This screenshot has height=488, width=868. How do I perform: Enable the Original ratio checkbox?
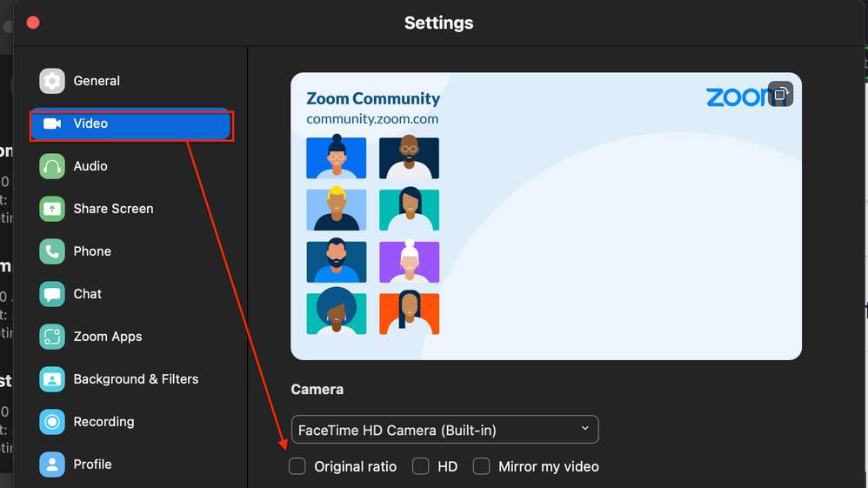297,466
